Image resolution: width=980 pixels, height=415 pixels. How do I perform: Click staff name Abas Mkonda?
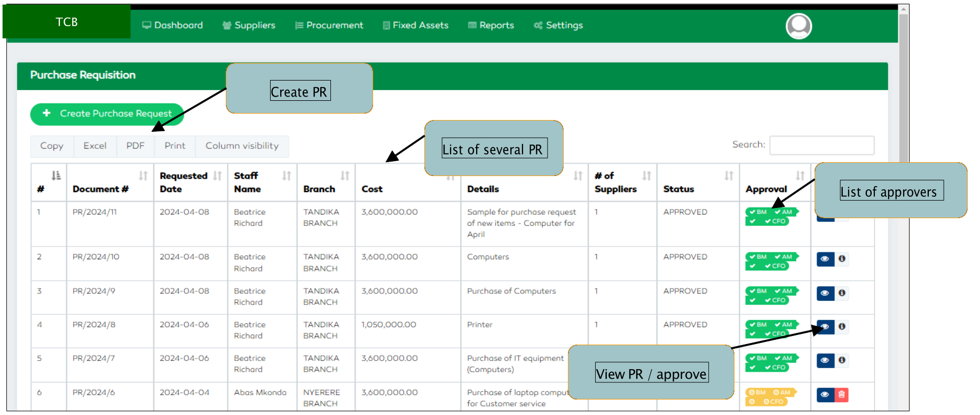point(260,392)
